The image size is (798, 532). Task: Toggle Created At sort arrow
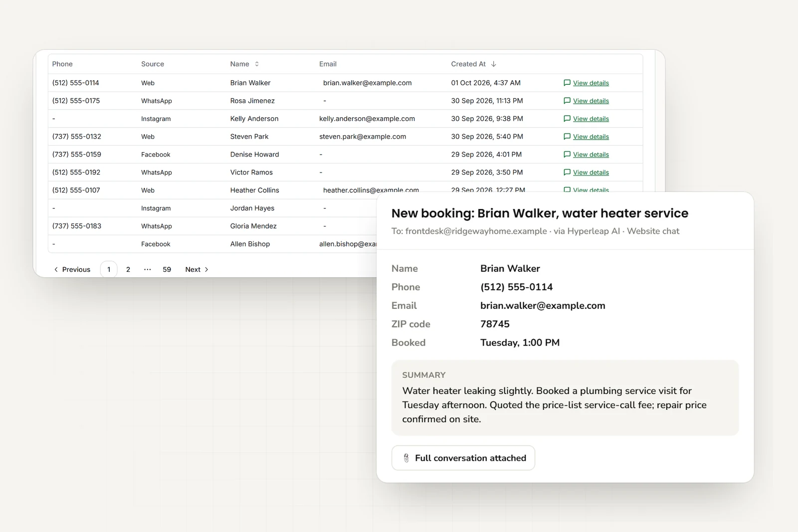click(x=494, y=64)
